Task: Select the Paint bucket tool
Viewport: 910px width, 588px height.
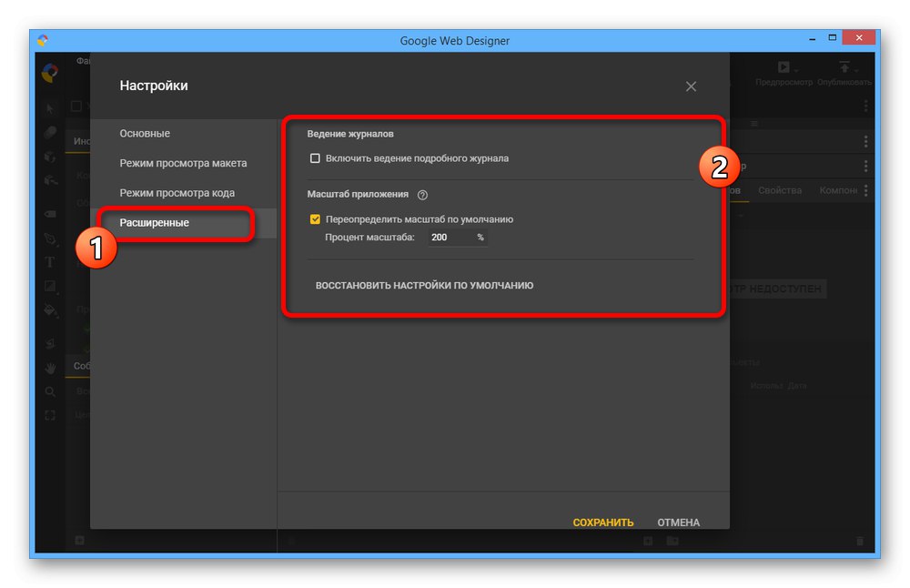Action: coord(50,310)
